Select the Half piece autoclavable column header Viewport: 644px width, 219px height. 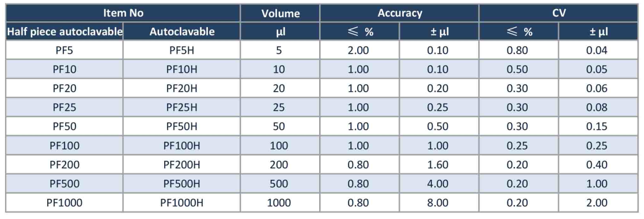click(x=64, y=32)
